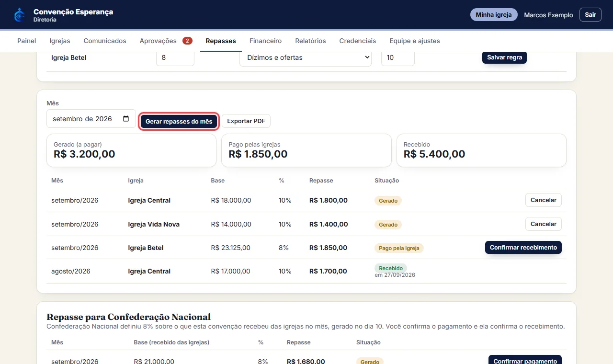
Task: Click the Convenção Esperança logo icon
Action: 19,15
